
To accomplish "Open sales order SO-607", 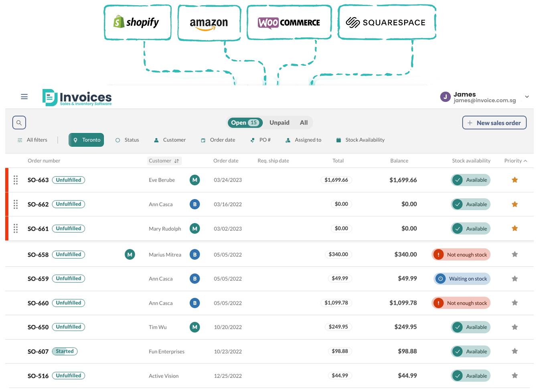I will tap(38, 352).
